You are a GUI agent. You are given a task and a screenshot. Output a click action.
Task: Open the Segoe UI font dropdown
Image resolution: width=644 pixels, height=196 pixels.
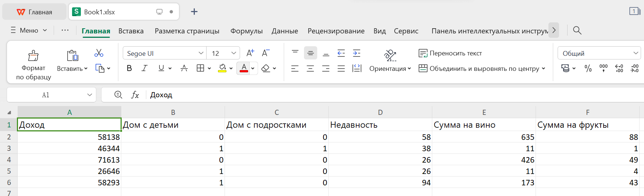click(201, 53)
